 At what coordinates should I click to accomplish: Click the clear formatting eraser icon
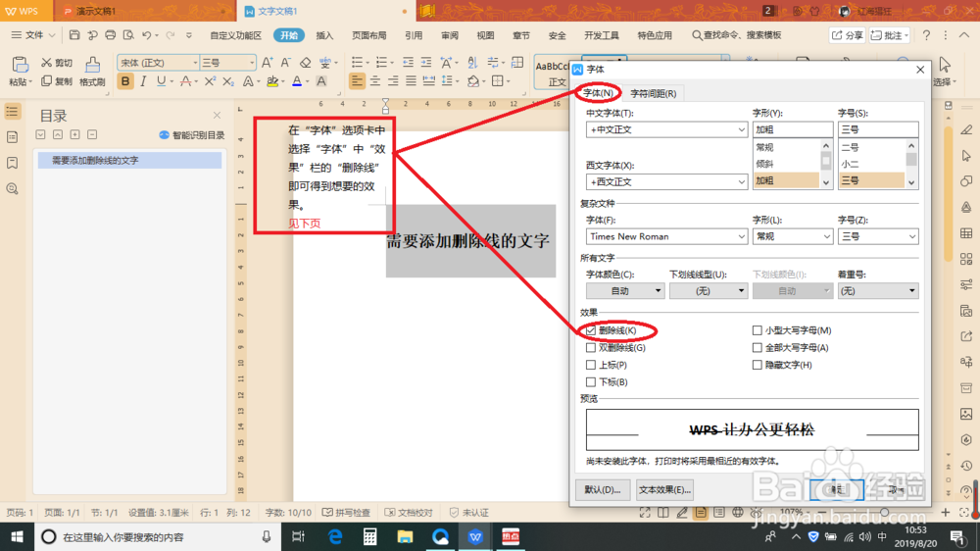click(x=305, y=63)
